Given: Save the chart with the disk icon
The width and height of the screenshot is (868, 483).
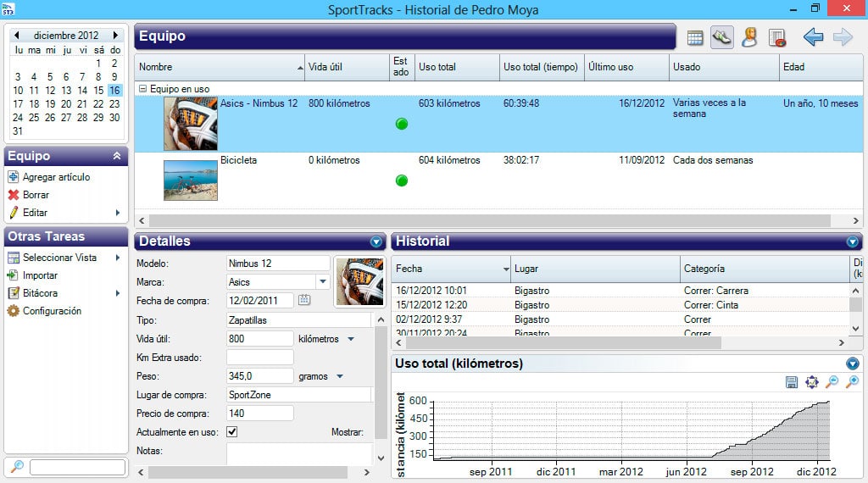Looking at the screenshot, I should point(792,382).
